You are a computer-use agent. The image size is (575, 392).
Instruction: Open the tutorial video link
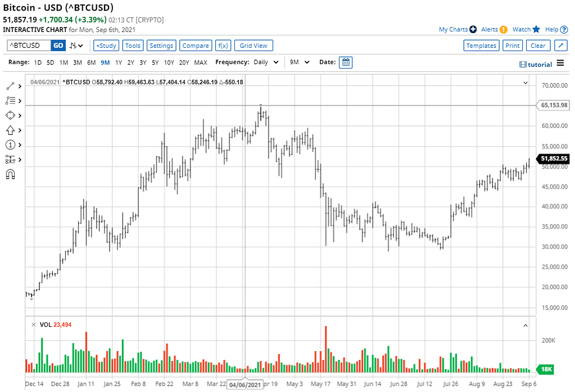click(x=536, y=65)
